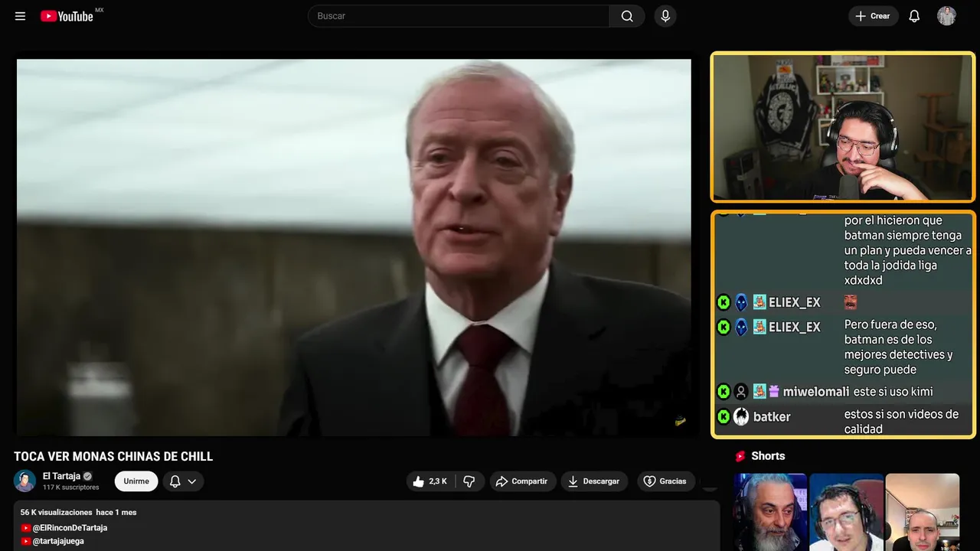Click the streamer webcam overlay
980x551 pixels.
[x=843, y=127]
